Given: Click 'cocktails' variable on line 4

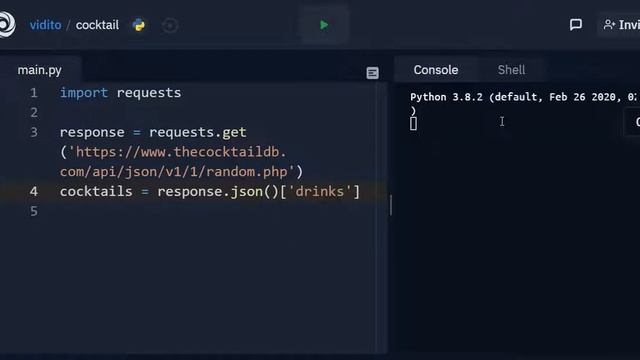Looking at the screenshot, I should (x=96, y=191).
